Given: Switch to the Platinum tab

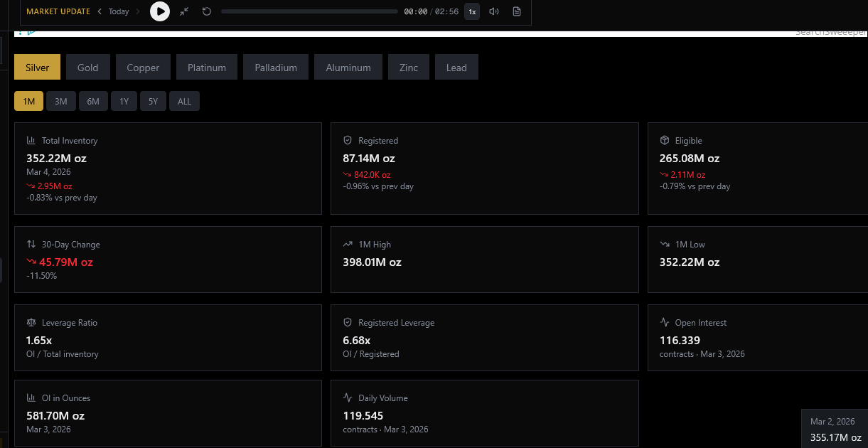Looking at the screenshot, I should (207, 68).
